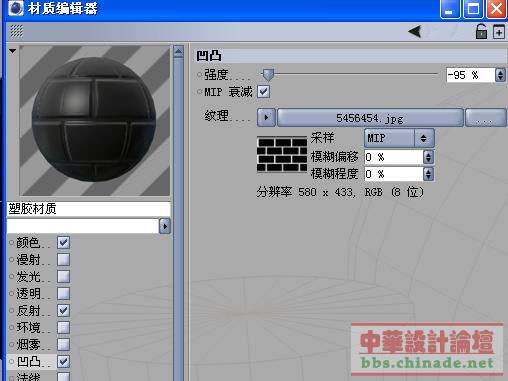The image size is (508, 381).
Task: Click the 强度 value field -95 %
Action: [x=471, y=75]
